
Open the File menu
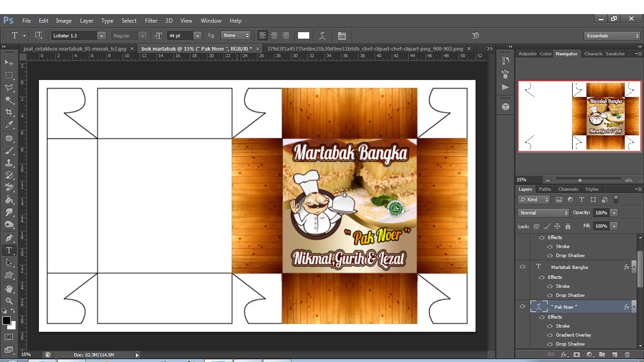[x=27, y=21]
